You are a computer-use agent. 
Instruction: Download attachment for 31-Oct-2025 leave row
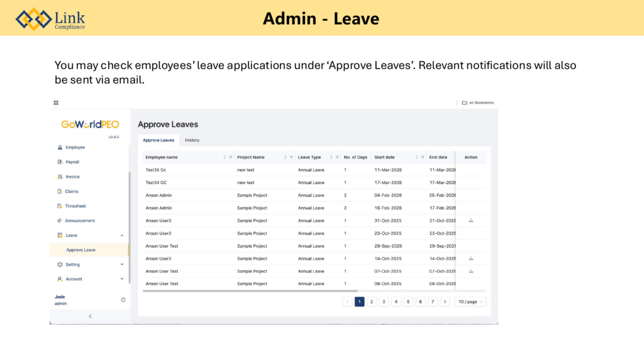pyautogui.click(x=471, y=221)
